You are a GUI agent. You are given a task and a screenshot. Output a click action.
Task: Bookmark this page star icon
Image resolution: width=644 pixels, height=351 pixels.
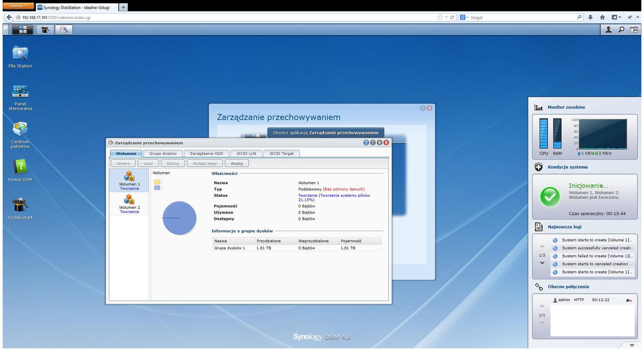[x=440, y=17]
